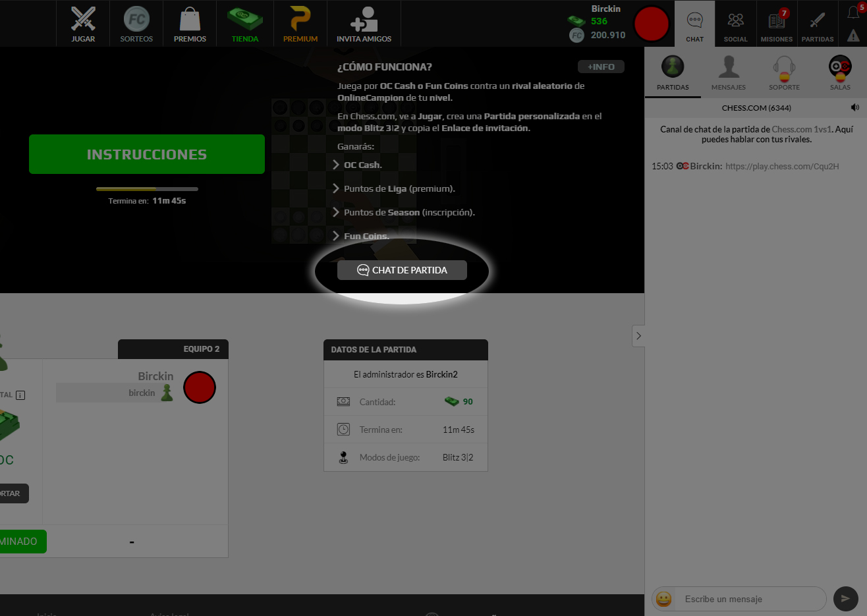Screen dimensions: 867x616
Task: Click the OC Cash balance 536
Action: pos(599,21)
